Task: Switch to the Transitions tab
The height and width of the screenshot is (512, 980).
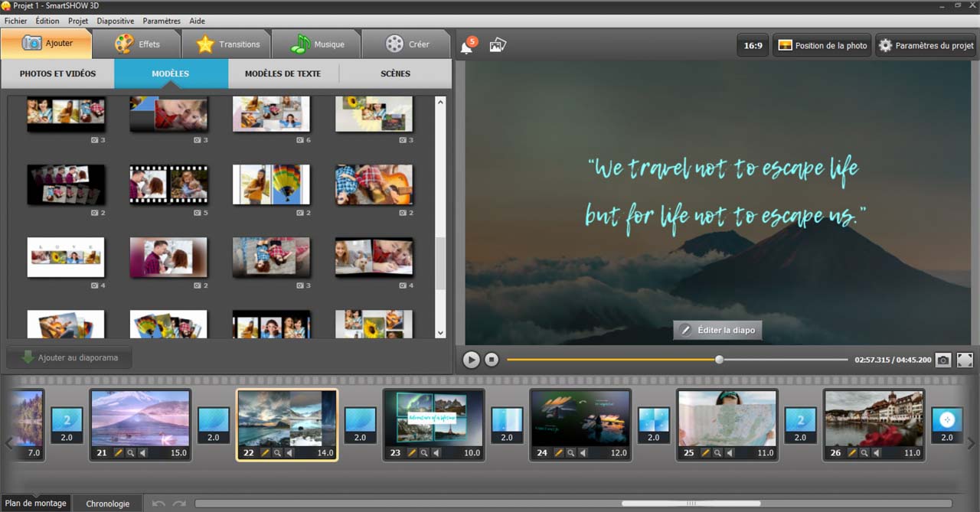Action: [x=227, y=44]
